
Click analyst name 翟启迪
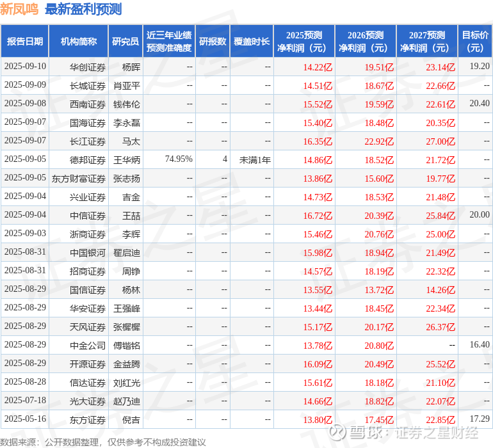coord(127,252)
